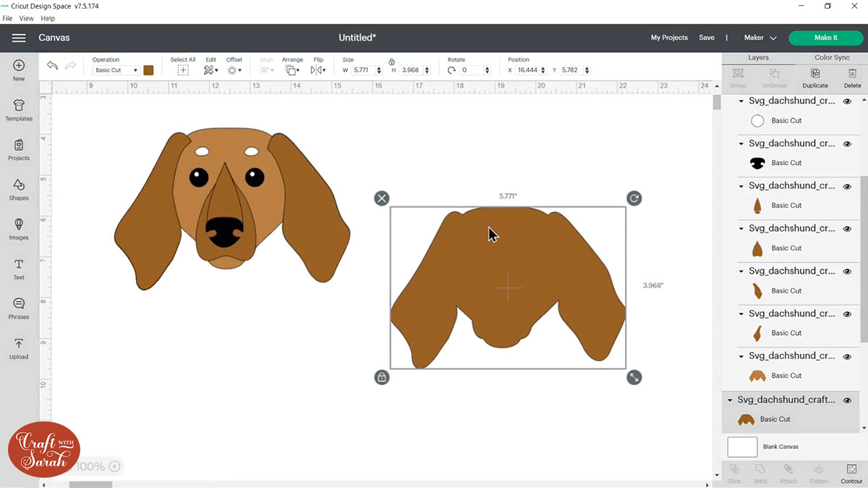Open the File menu

pyautogui.click(x=8, y=18)
